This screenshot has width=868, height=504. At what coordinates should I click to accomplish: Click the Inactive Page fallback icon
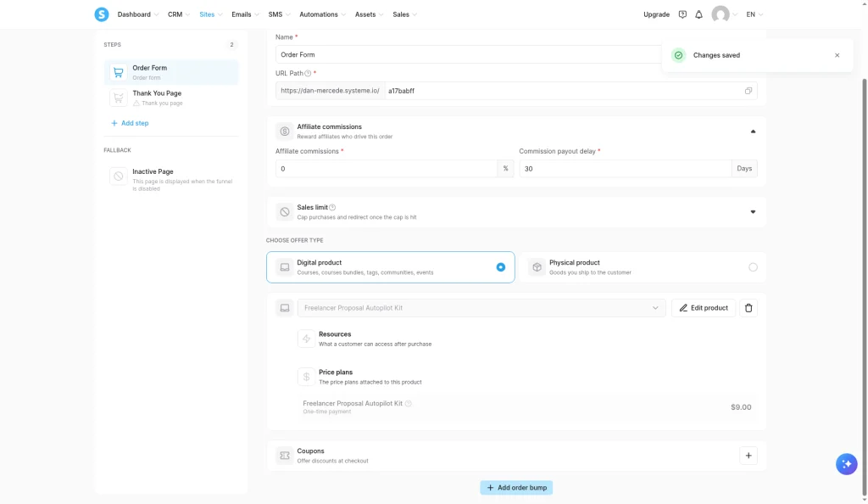coord(118,176)
